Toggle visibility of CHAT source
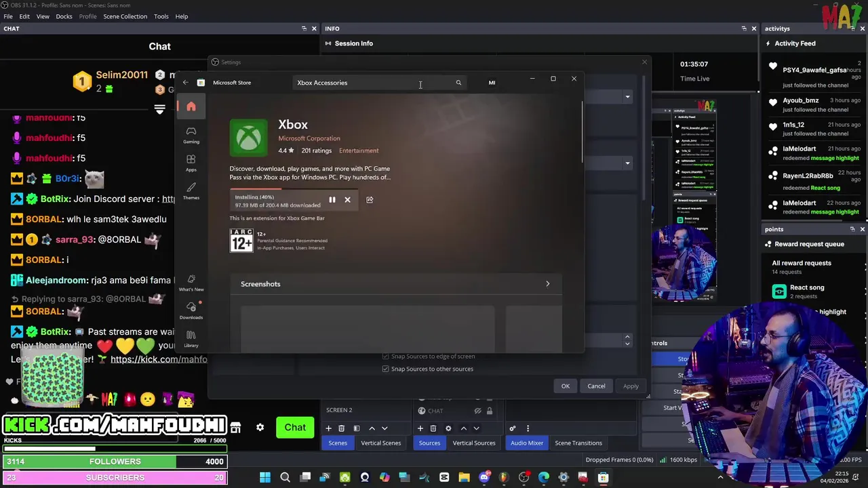Screen dimensions: 868x488 (477, 411)
